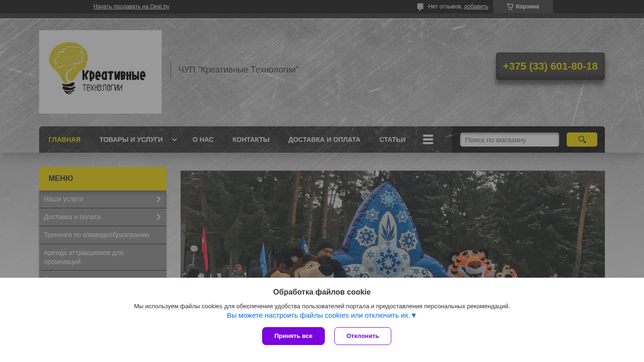
Task: Open Статьи section
Action: pyautogui.click(x=392, y=140)
